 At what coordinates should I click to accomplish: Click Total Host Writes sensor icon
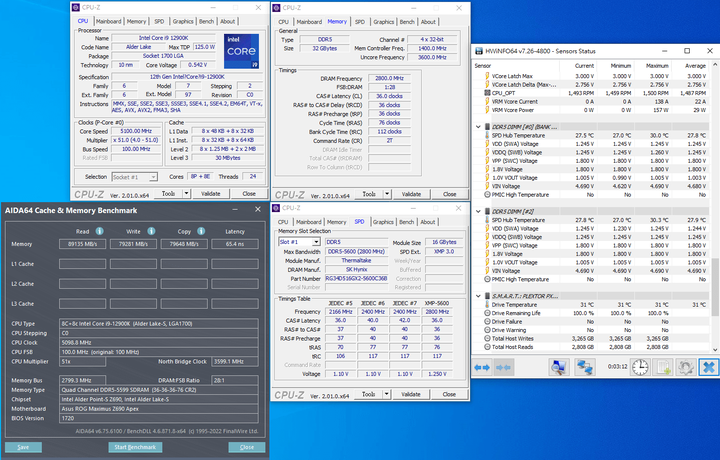click(487, 338)
